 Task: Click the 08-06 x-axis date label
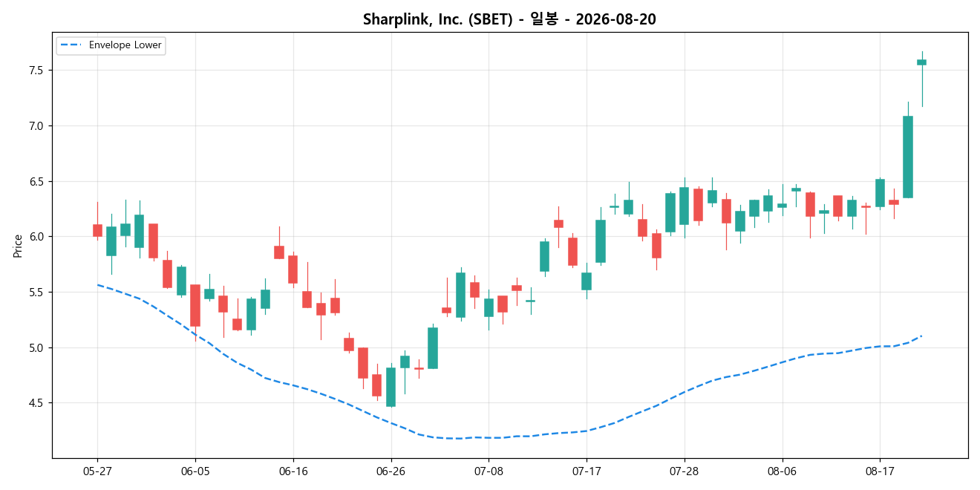click(x=782, y=471)
